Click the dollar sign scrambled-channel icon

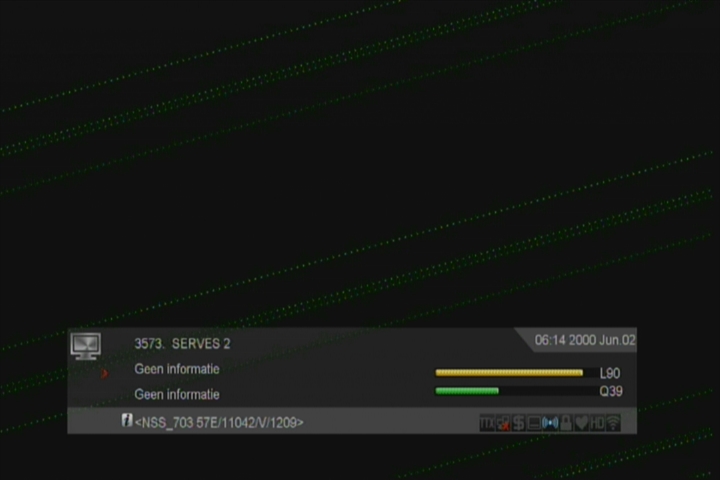[x=518, y=423]
